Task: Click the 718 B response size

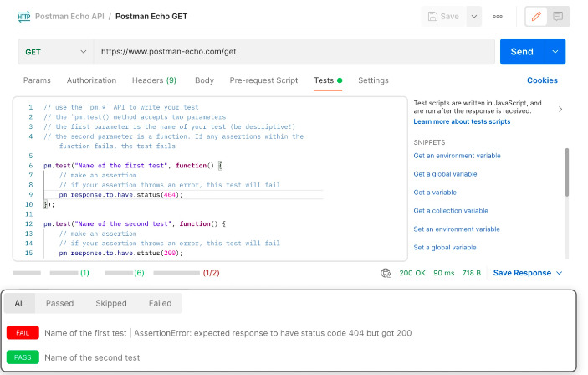Action: tap(472, 273)
